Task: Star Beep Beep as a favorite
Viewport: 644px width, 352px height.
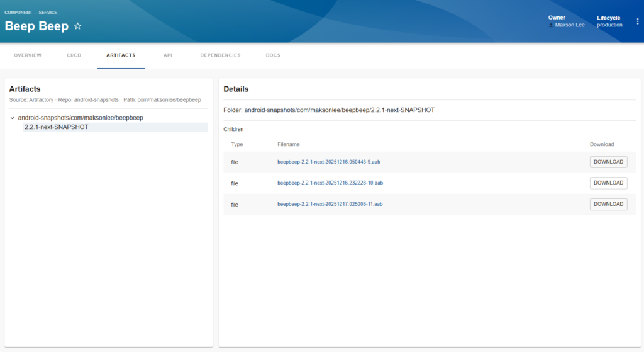Action: [x=78, y=26]
